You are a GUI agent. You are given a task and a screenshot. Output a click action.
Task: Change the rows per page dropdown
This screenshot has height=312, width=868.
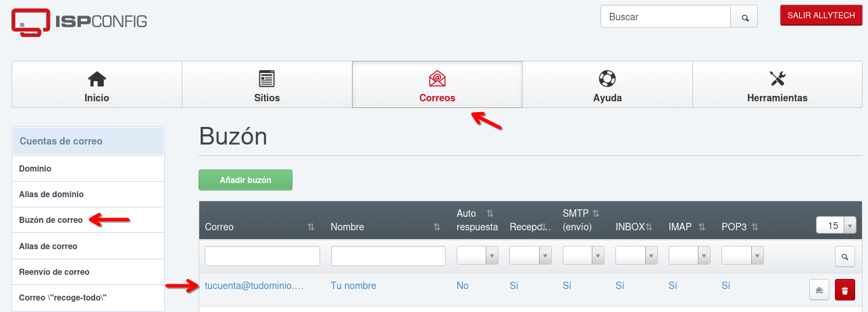(x=836, y=226)
